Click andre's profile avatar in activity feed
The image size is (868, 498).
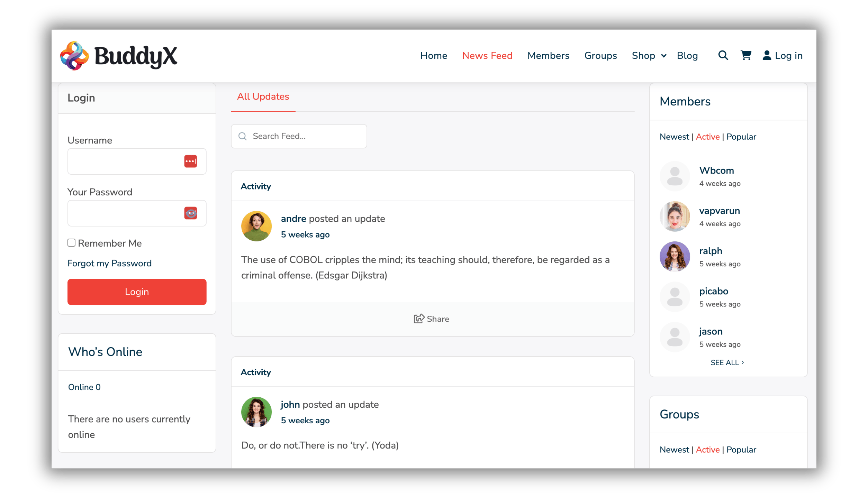256,226
